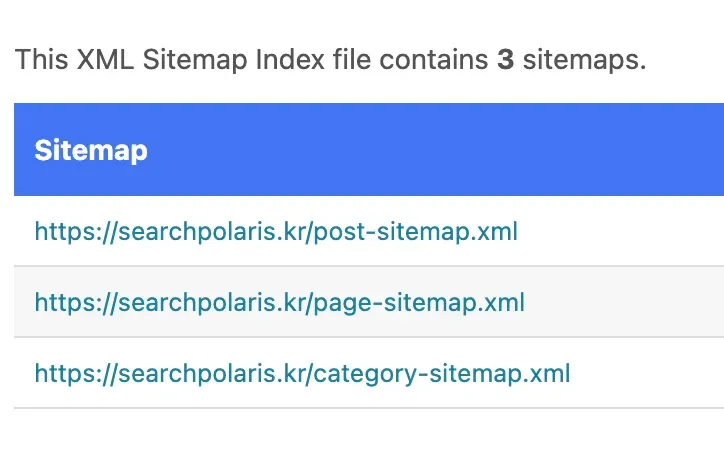The height and width of the screenshot is (468, 724).
Task: Open the page-sitemap.xml link
Action: coord(279,302)
